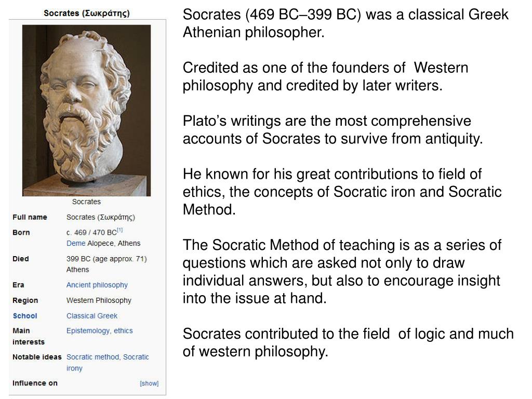Expand Influence on with the show toggle

coord(149,383)
